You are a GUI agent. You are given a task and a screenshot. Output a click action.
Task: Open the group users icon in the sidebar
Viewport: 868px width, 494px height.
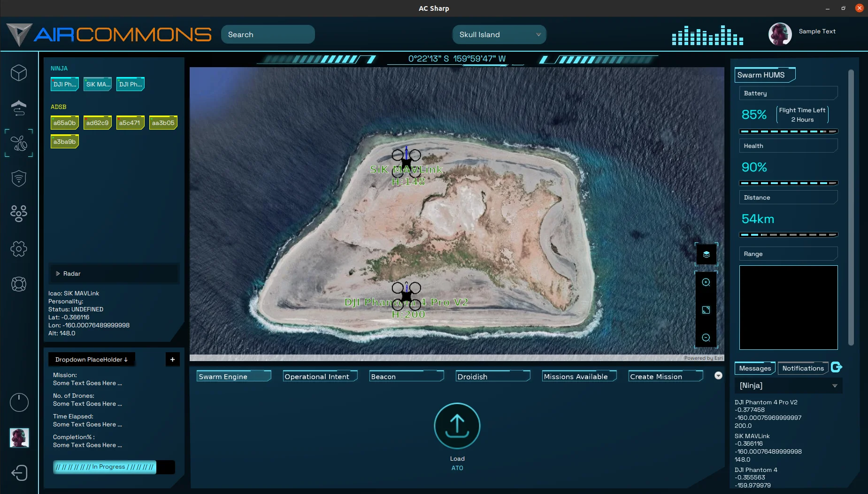coord(19,214)
